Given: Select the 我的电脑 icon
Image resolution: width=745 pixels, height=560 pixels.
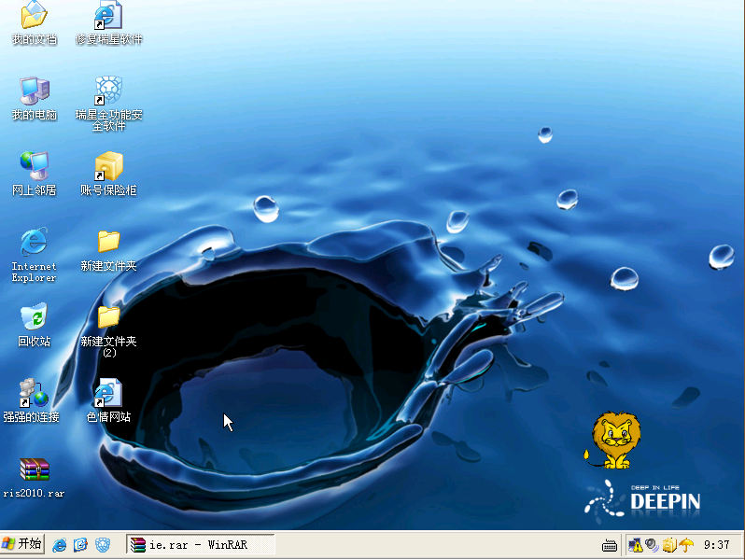Looking at the screenshot, I should pos(34,98).
